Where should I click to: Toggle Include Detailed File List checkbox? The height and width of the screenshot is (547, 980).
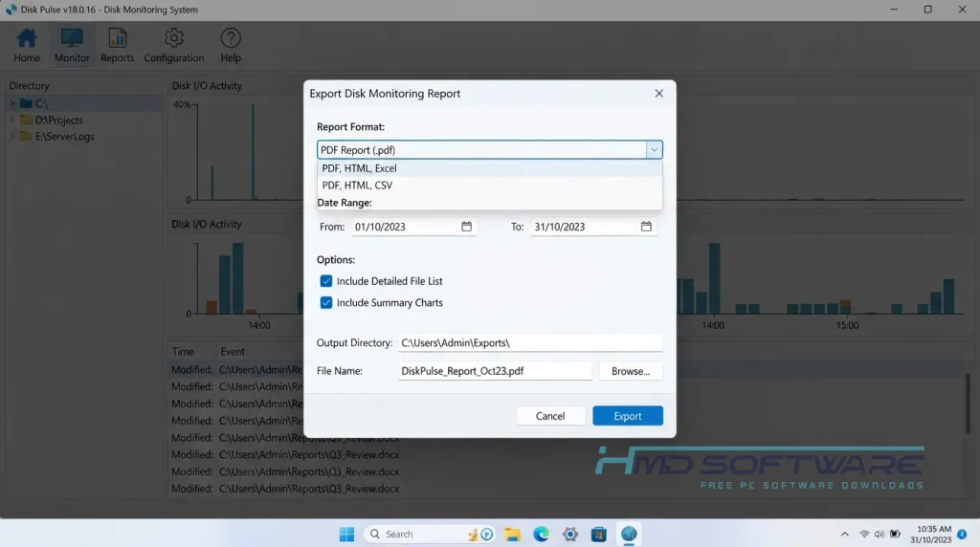click(x=326, y=281)
